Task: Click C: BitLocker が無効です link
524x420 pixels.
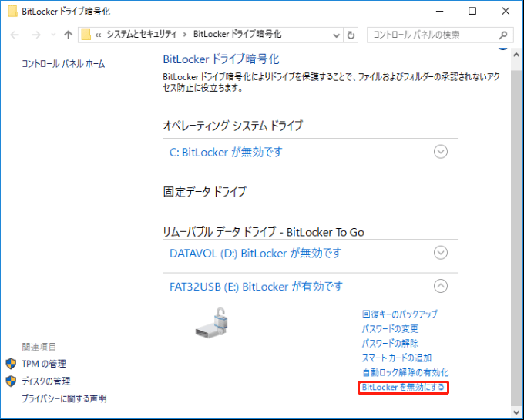Action: (226, 153)
